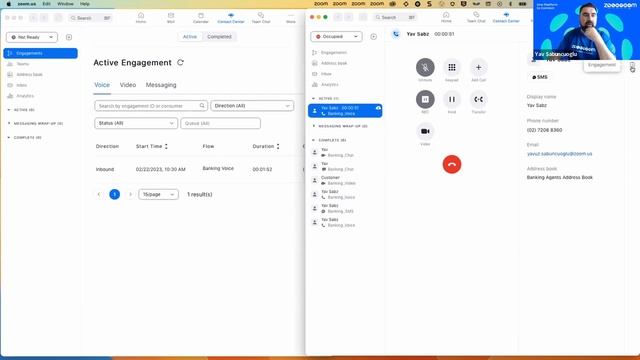Open the Customer Banking_Video completed engagement
Viewport: 640px width, 360px height.
pyautogui.click(x=345, y=180)
